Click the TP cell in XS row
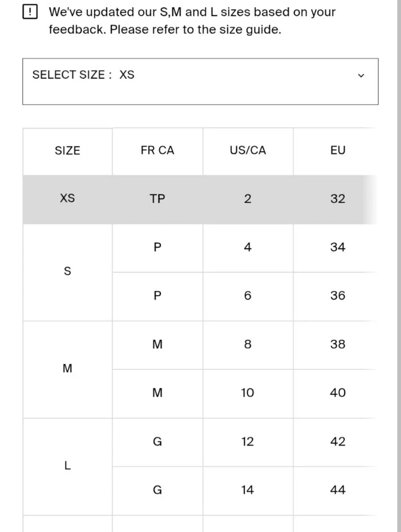 point(158,199)
